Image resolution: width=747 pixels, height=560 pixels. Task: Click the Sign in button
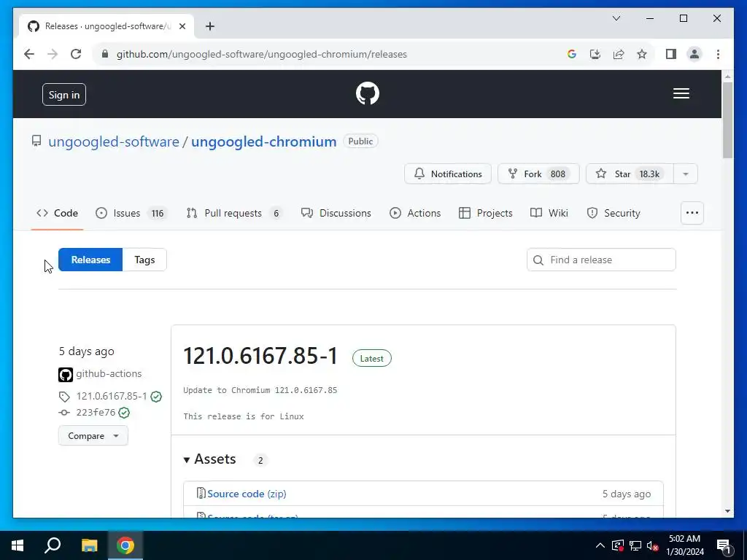tap(64, 94)
